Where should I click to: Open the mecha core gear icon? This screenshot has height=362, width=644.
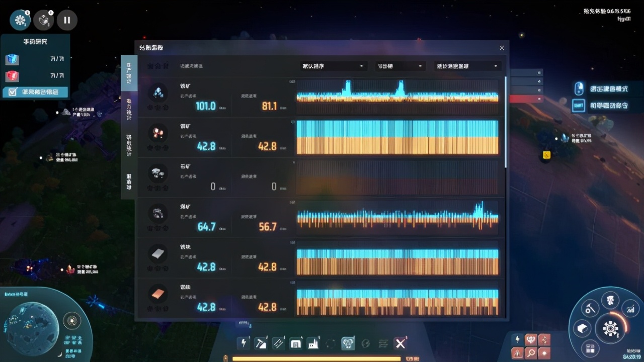click(611, 329)
